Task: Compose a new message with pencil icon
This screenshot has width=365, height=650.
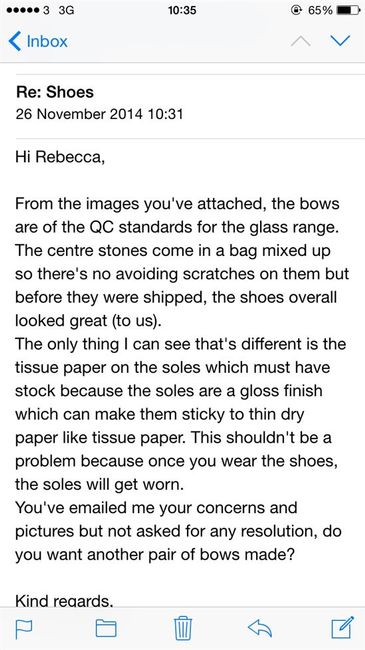Action: click(343, 628)
